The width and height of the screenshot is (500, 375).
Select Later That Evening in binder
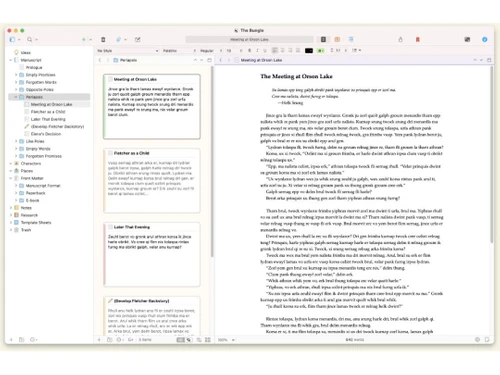48,119
